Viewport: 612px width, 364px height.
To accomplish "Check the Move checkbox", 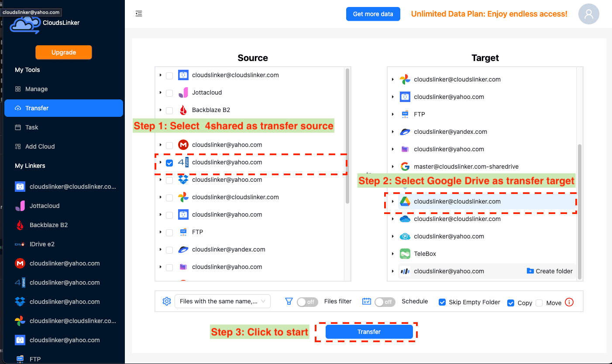I will click(539, 303).
